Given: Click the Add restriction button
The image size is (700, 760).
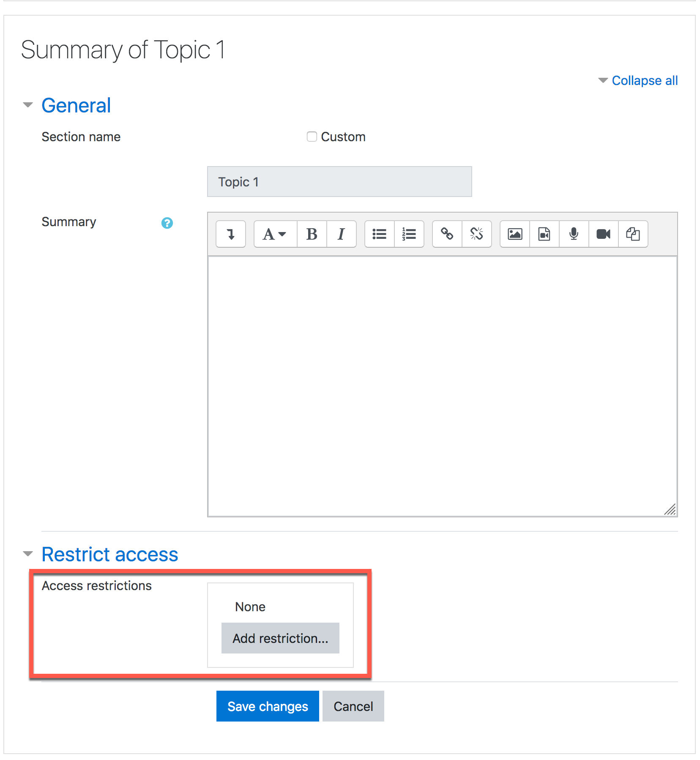Looking at the screenshot, I should point(280,638).
